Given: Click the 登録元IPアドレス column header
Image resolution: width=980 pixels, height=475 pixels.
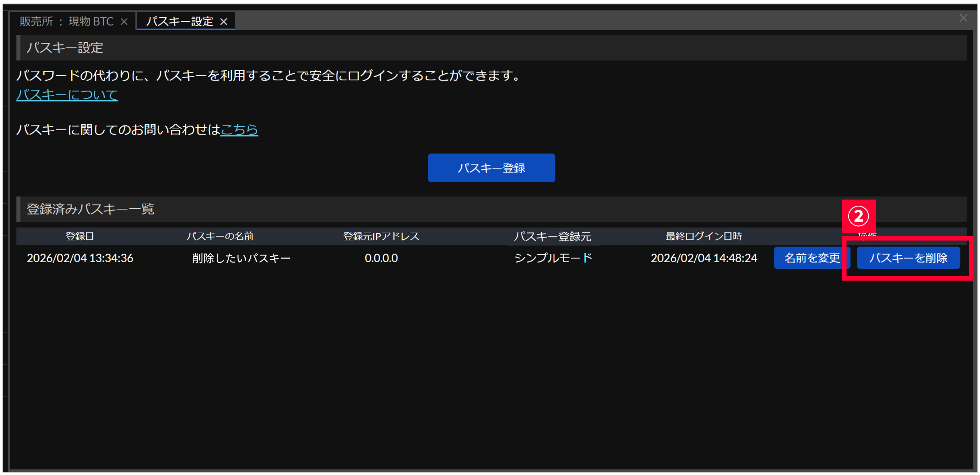Looking at the screenshot, I should [381, 236].
